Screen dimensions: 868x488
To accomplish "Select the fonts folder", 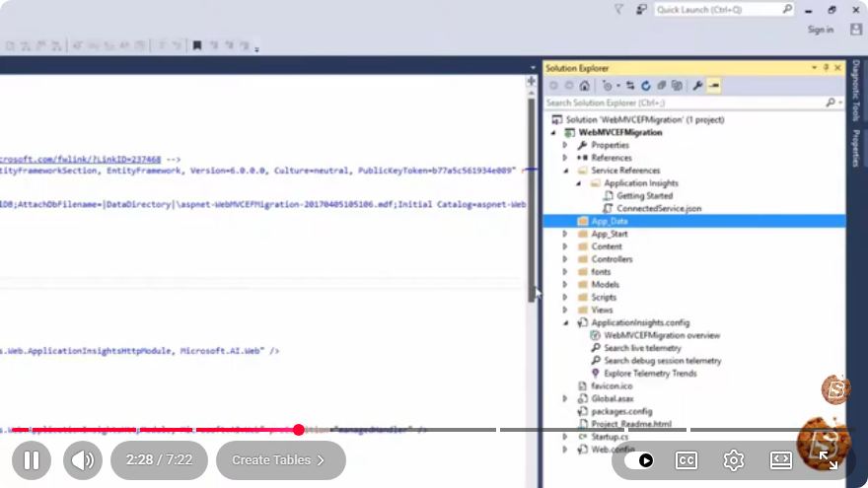I will tap(601, 272).
